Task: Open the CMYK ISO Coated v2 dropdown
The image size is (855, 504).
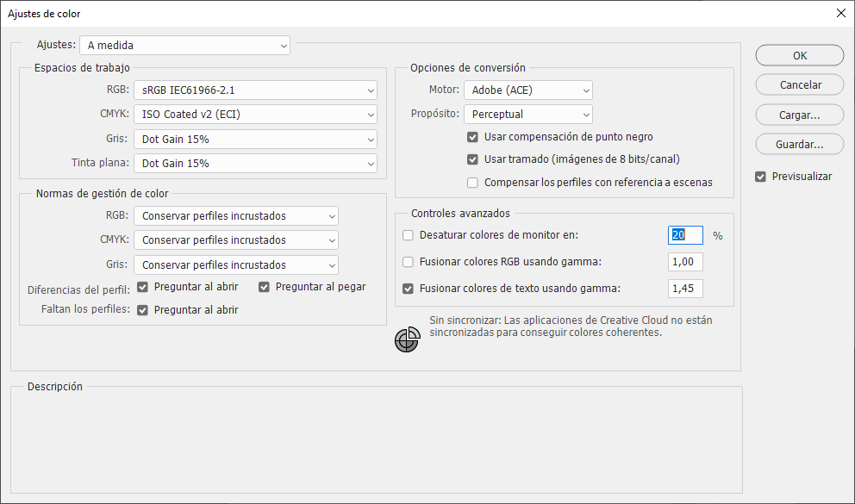Action: [x=255, y=114]
